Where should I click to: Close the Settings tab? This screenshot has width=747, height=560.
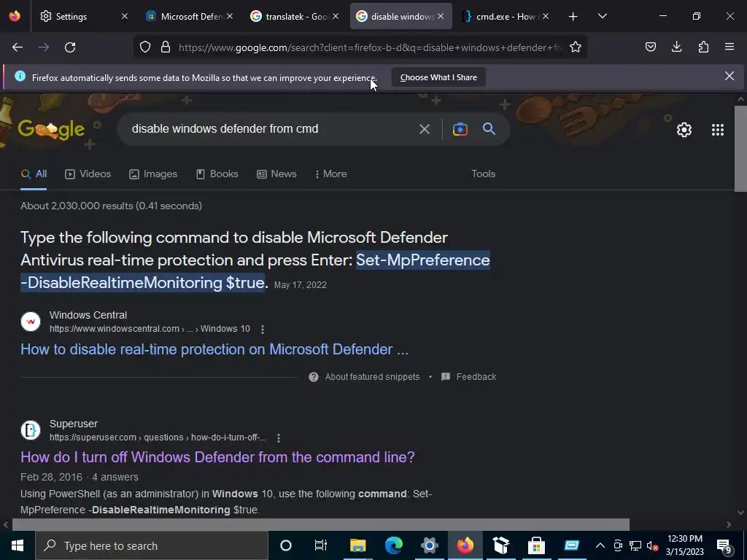(124, 16)
